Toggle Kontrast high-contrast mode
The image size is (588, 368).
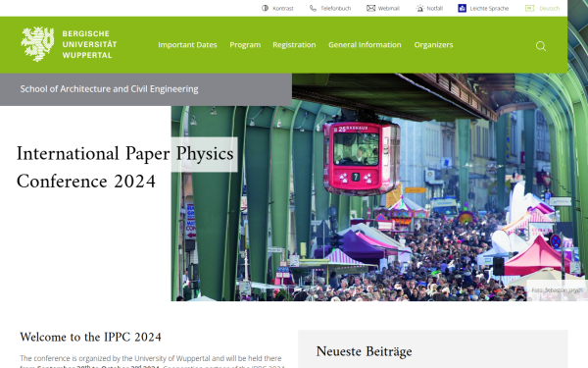pyautogui.click(x=277, y=8)
